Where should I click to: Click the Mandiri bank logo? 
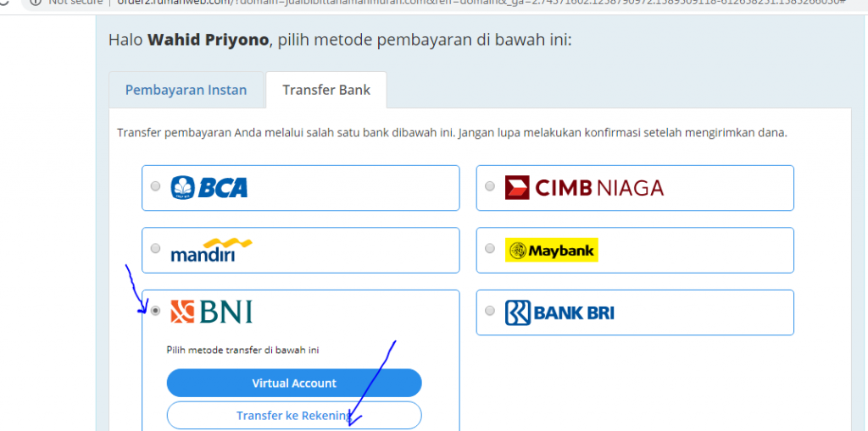(211, 250)
